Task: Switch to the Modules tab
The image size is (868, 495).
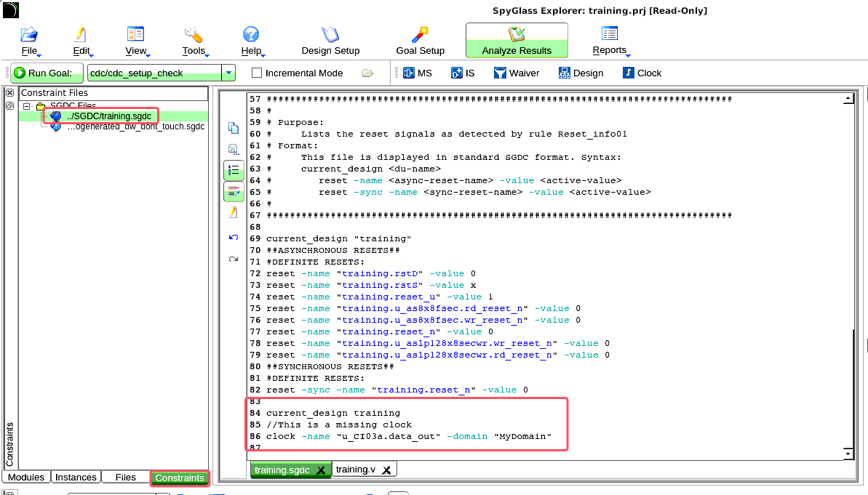Action: point(26,478)
